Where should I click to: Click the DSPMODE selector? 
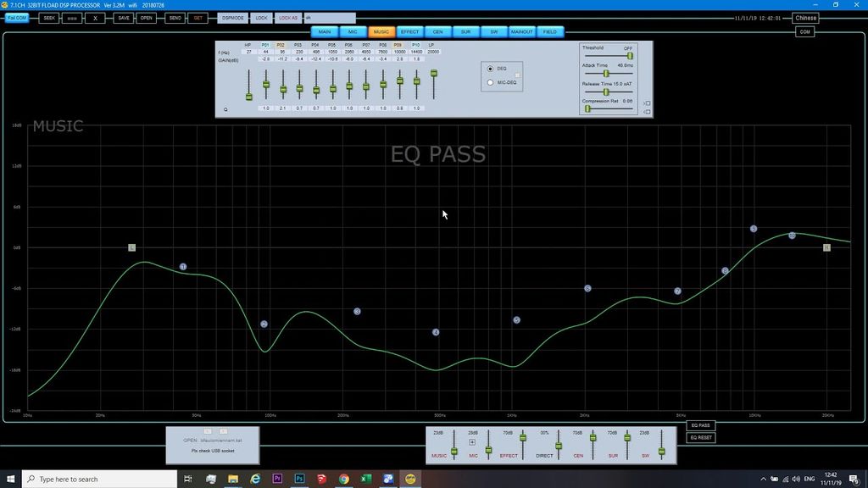click(x=233, y=18)
